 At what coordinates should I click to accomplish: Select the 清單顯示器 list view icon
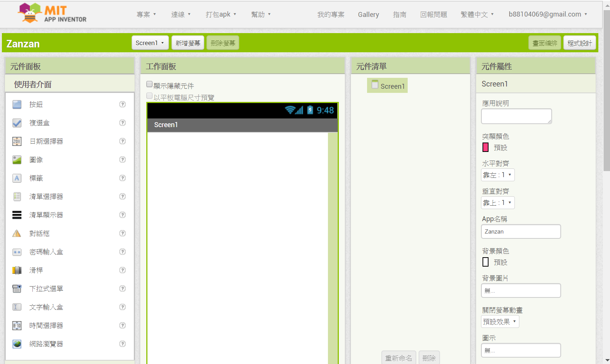tap(17, 215)
